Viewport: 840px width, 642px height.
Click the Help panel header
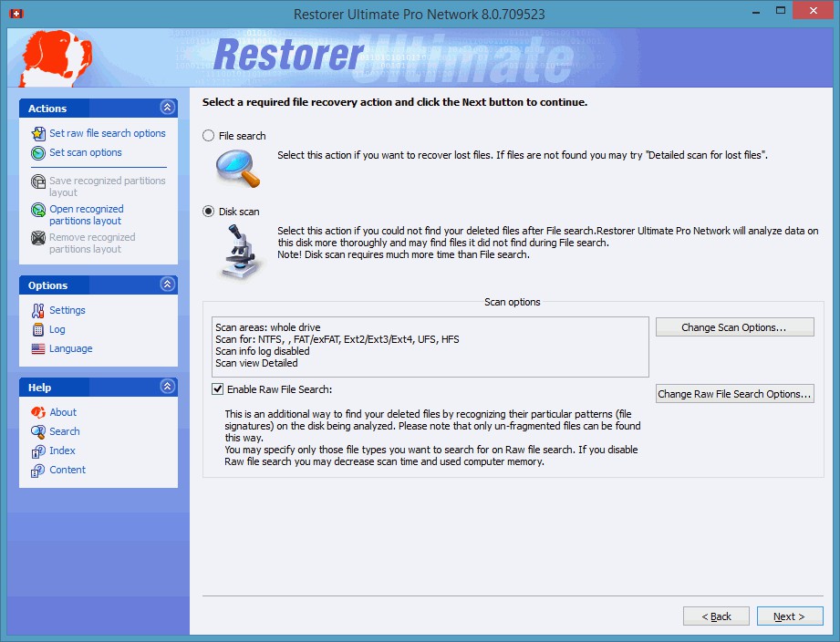click(x=99, y=387)
